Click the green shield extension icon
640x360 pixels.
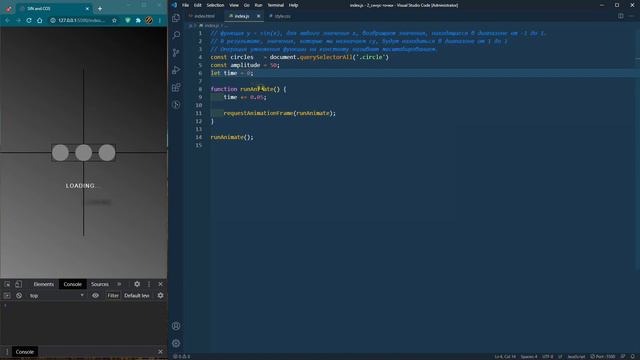pyautogui.click(x=128, y=20)
